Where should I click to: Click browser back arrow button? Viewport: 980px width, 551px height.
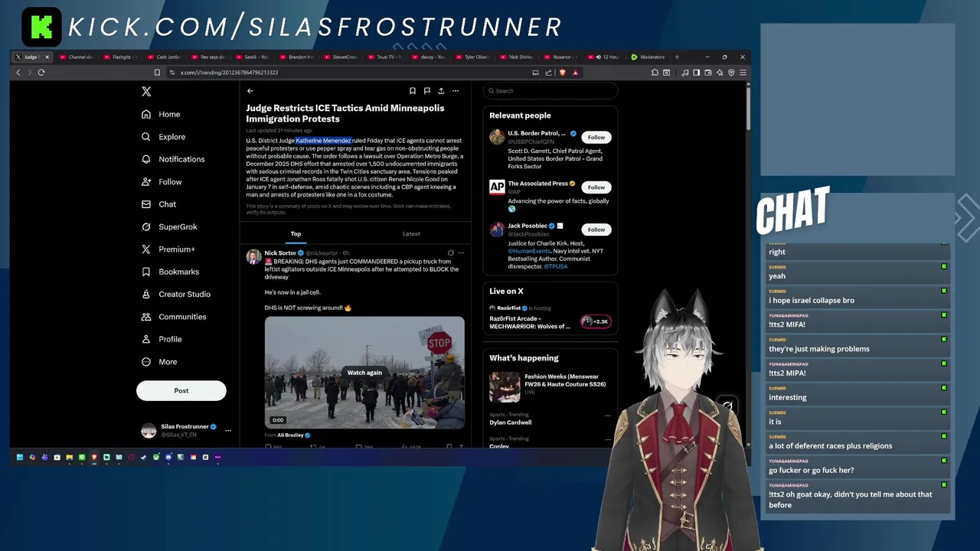click(18, 73)
